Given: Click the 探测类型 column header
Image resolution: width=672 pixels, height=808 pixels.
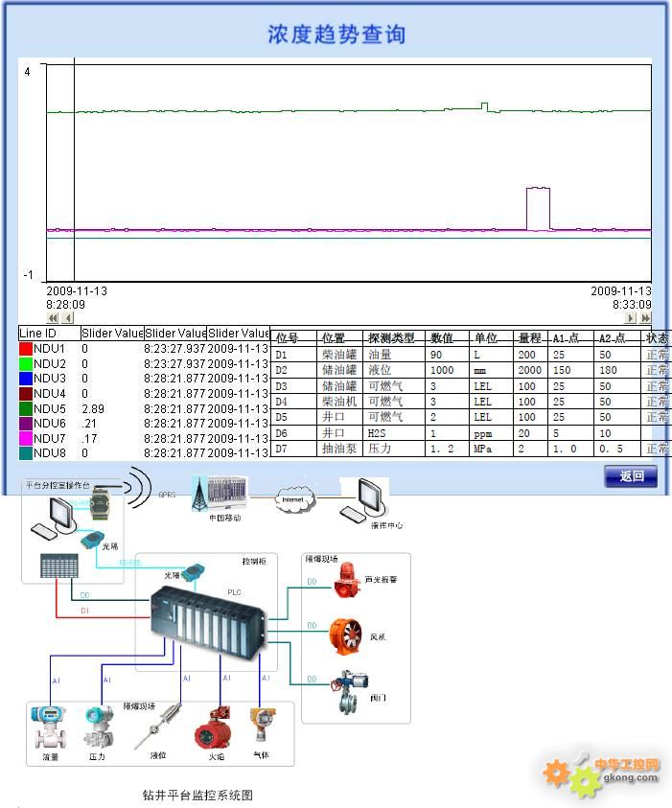Looking at the screenshot, I should tap(391, 338).
